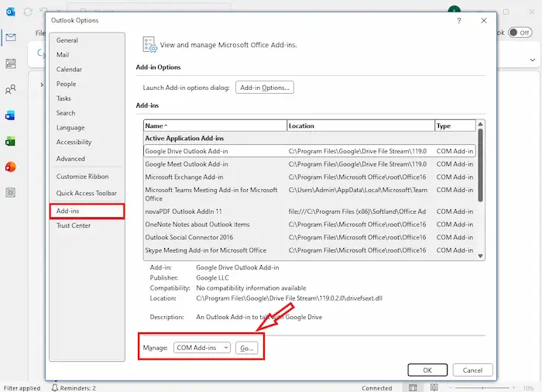Image resolution: width=542 pixels, height=392 pixels.
Task: Click Reminders: 2 text in status bar
Action: [77, 388]
